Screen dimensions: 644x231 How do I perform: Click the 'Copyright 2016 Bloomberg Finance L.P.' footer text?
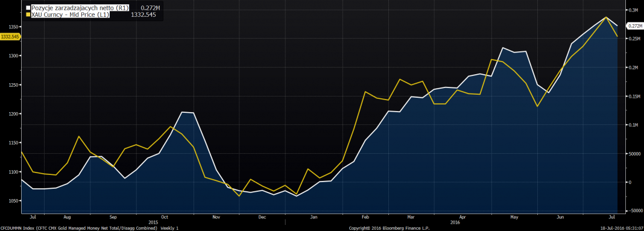(x=389, y=228)
